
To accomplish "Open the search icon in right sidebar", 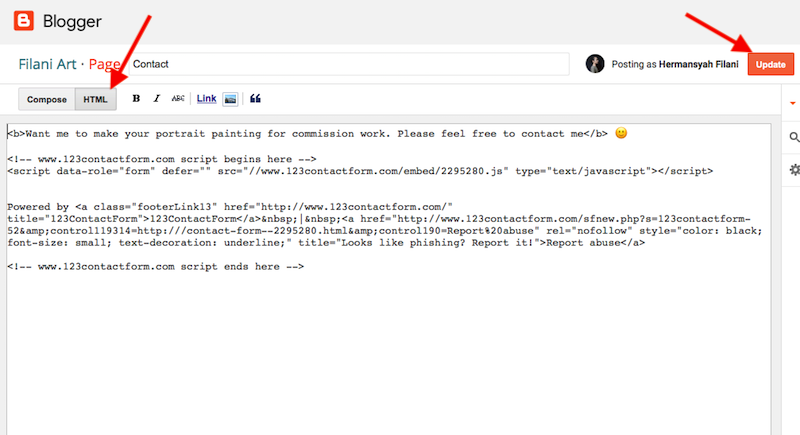I will (x=794, y=137).
